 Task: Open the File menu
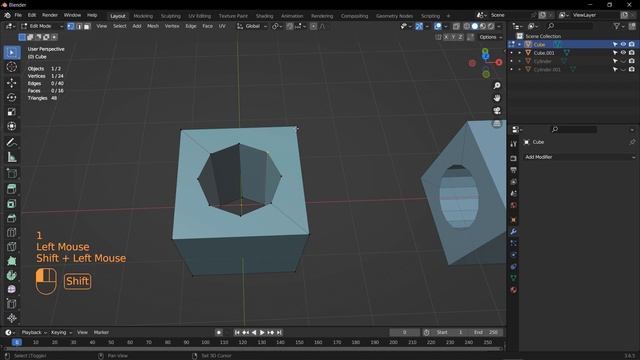coord(18,15)
